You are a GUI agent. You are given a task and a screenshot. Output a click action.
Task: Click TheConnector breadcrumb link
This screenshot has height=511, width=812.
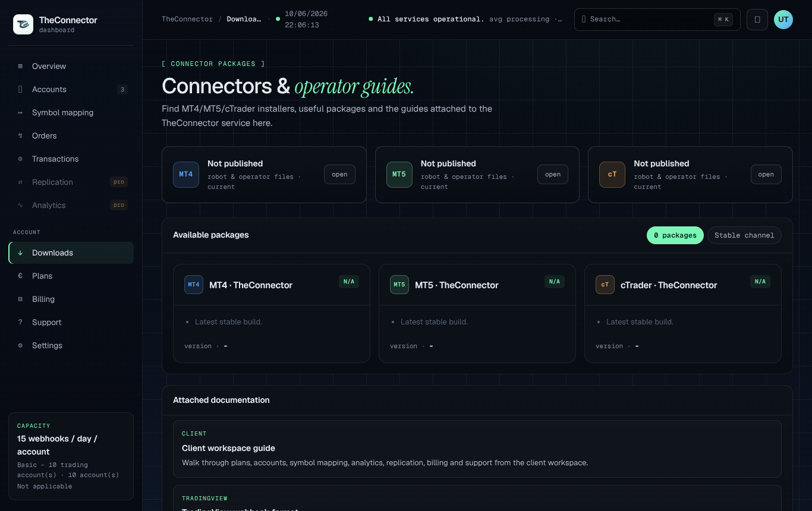coord(187,19)
